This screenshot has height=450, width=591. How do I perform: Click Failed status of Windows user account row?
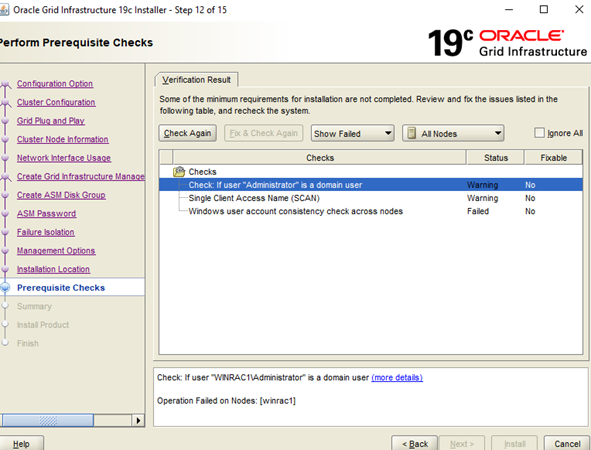tap(478, 211)
